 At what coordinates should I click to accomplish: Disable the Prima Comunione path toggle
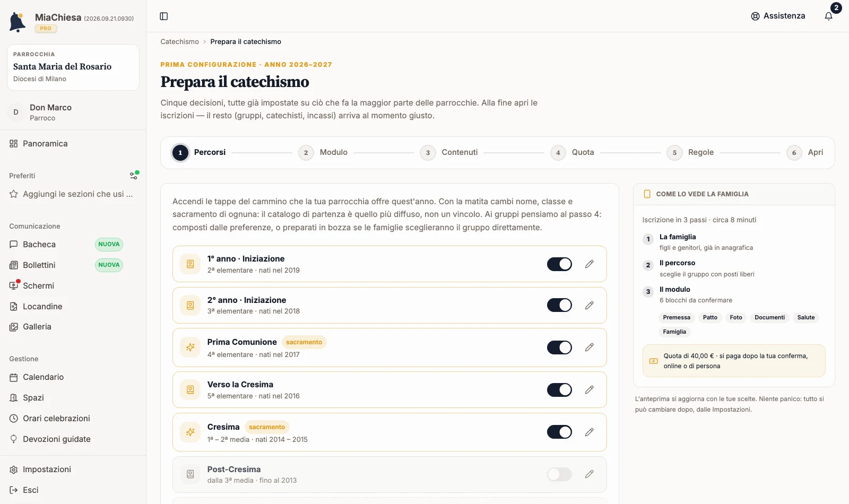click(x=559, y=347)
